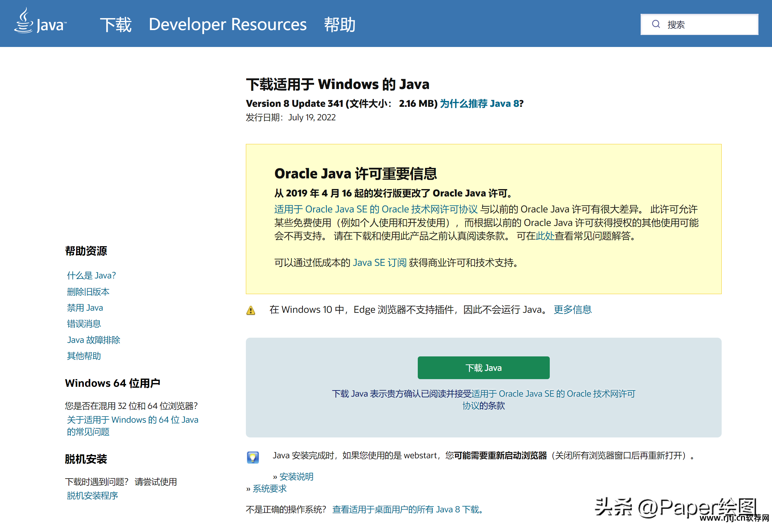
Task: Open the 为什么推荐 Java 8 link
Action: click(479, 104)
